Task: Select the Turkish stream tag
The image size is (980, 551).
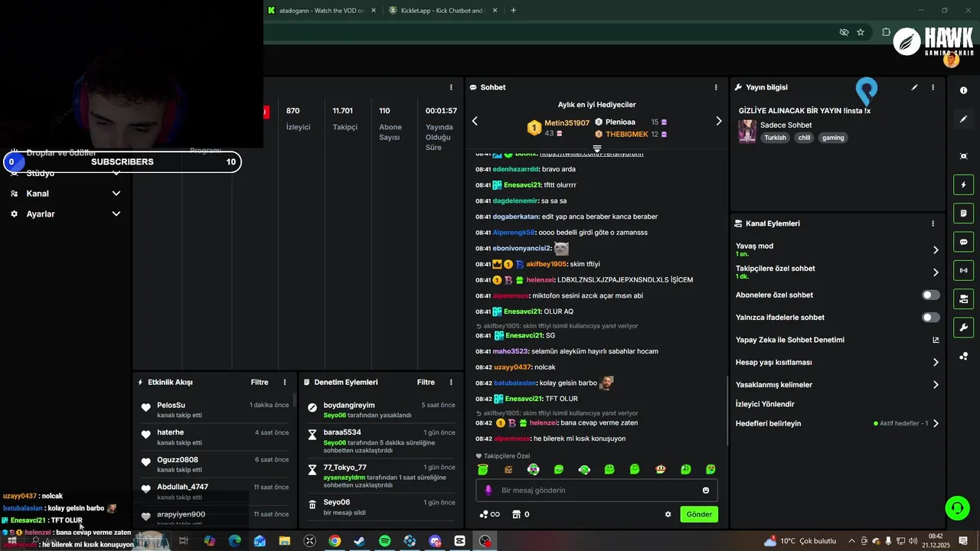Action: tap(775, 138)
